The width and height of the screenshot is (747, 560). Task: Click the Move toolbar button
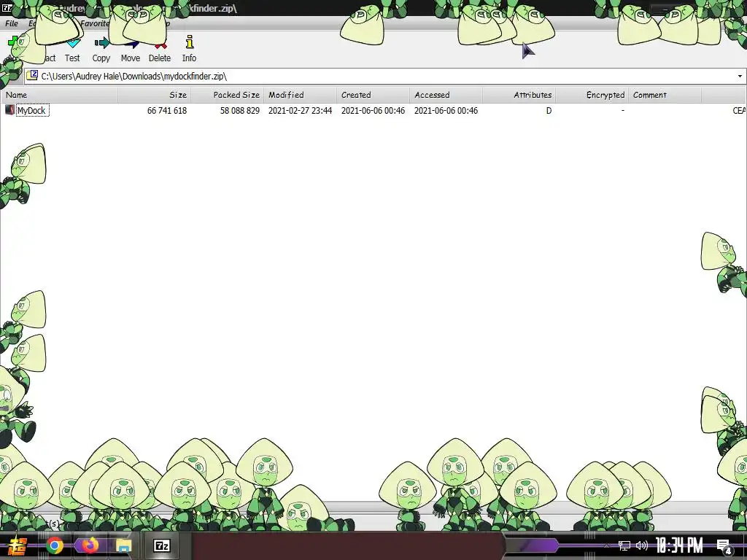click(x=130, y=49)
